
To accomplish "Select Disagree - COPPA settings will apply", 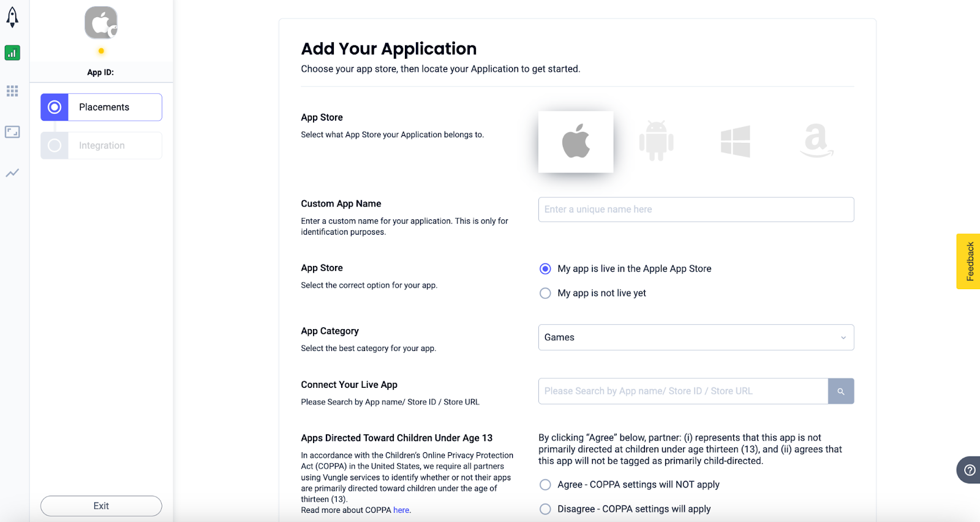I will click(545, 509).
